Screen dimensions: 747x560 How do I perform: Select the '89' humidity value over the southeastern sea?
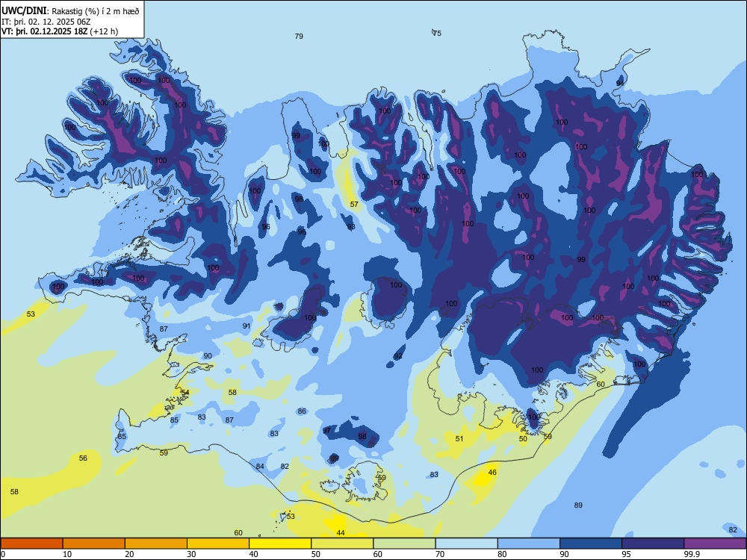tap(578, 505)
